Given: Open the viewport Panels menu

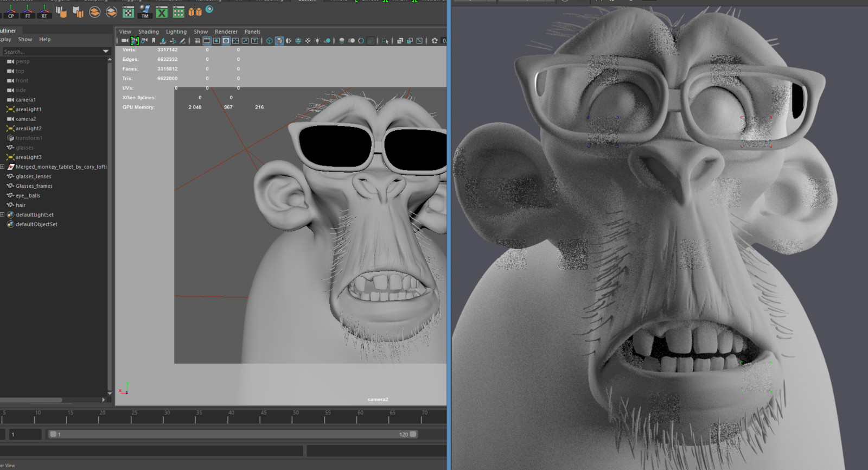Looking at the screenshot, I should pos(252,31).
